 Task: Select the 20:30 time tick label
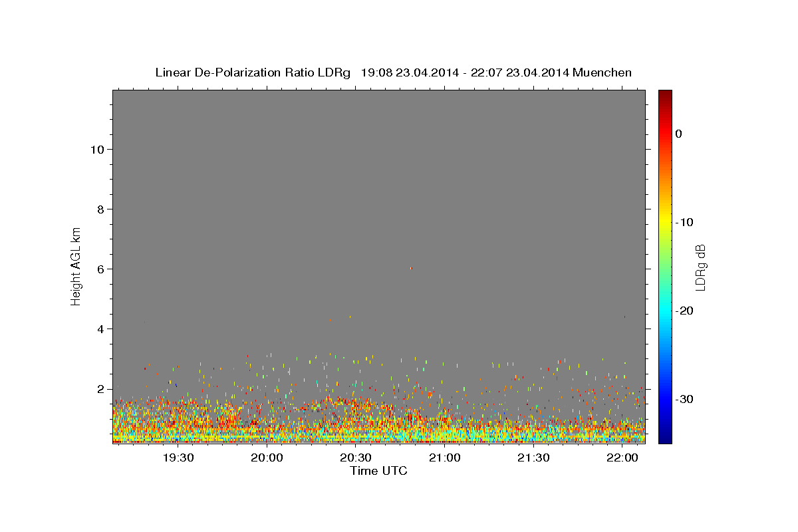point(356,458)
